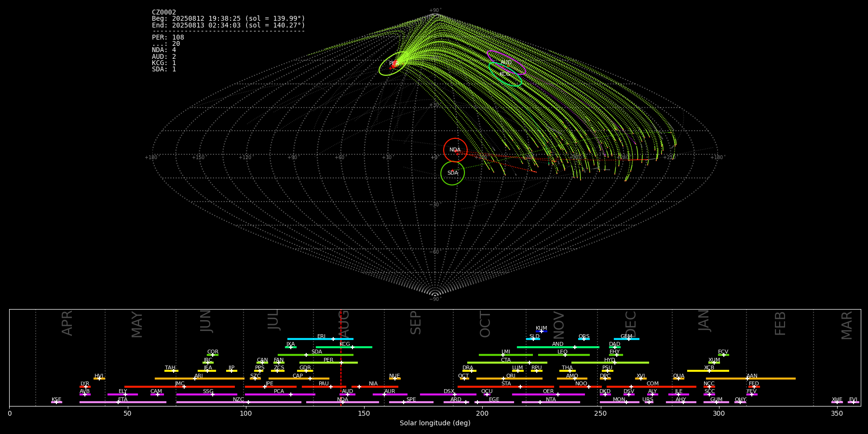Viewport: 868px width, 434px height.
Task: Click the ARI orange shower bar
Action: click(x=200, y=379)
